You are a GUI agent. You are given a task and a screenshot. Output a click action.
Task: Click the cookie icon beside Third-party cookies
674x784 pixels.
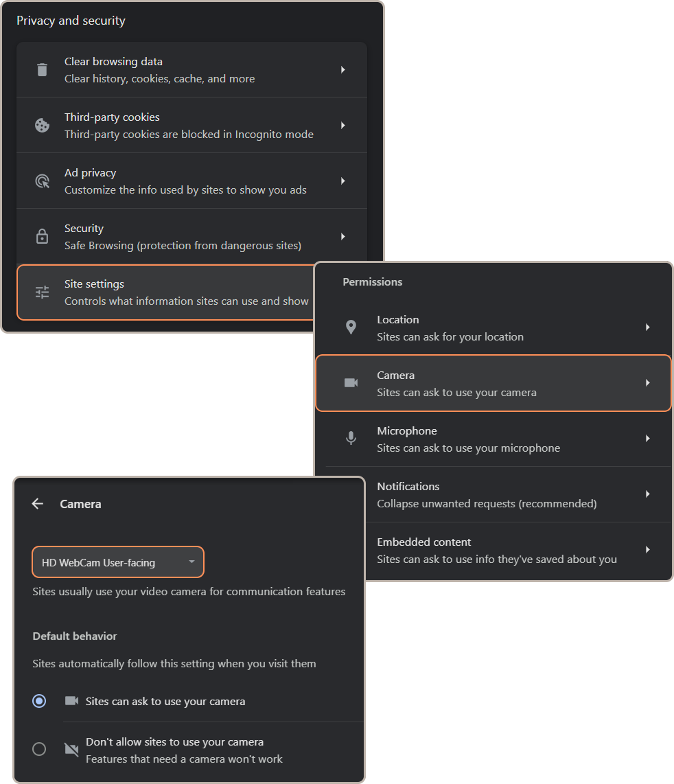click(42, 126)
